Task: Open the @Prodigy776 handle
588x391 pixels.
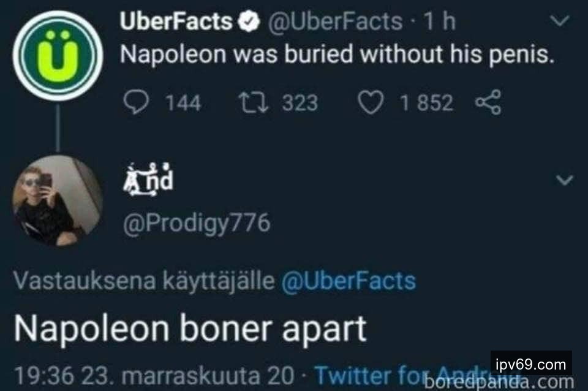Action: (x=196, y=224)
